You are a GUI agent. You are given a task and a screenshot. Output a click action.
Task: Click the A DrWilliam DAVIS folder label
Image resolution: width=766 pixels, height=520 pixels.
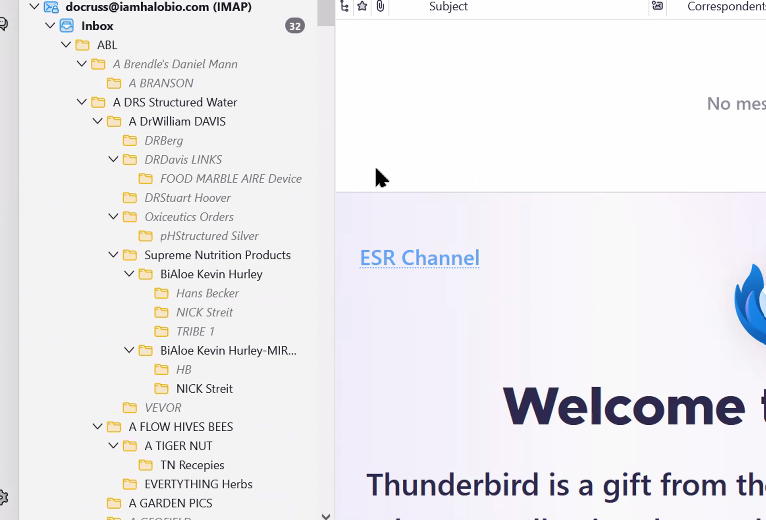177,121
